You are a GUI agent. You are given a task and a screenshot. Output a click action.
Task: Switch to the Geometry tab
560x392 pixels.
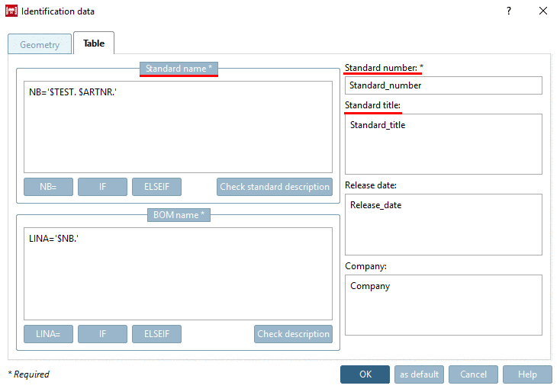tap(40, 44)
